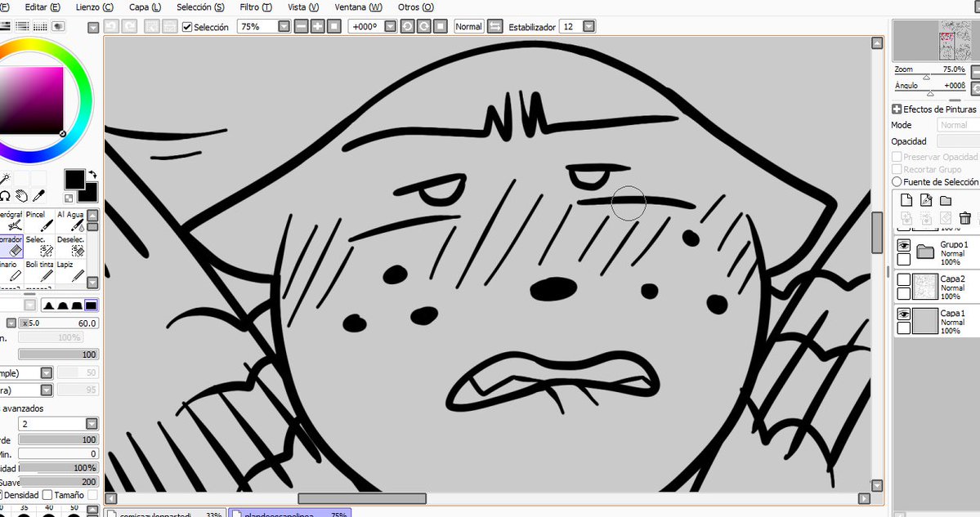Enable the Tamaño pressure checkbox
Image resolution: width=980 pixels, height=517 pixels.
pos(47,495)
